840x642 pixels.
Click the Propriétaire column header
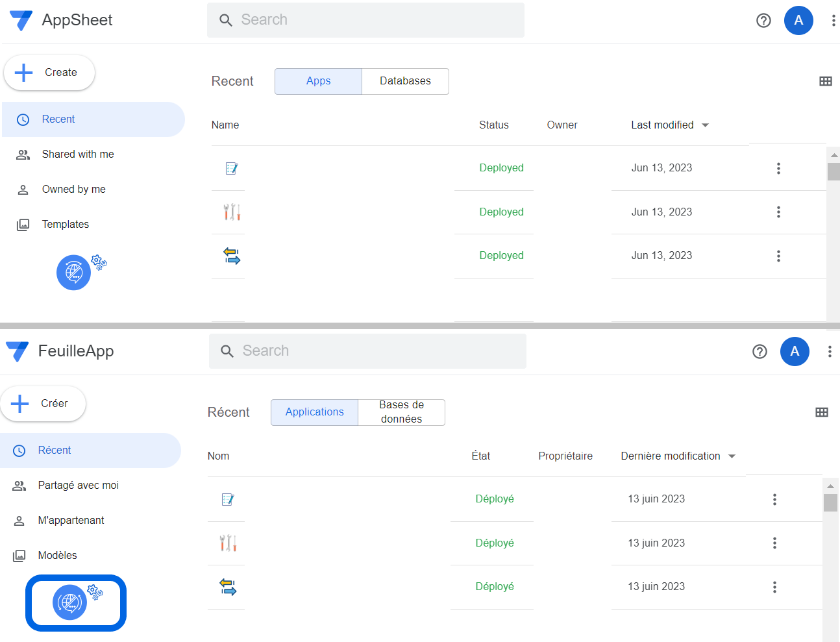click(x=565, y=456)
